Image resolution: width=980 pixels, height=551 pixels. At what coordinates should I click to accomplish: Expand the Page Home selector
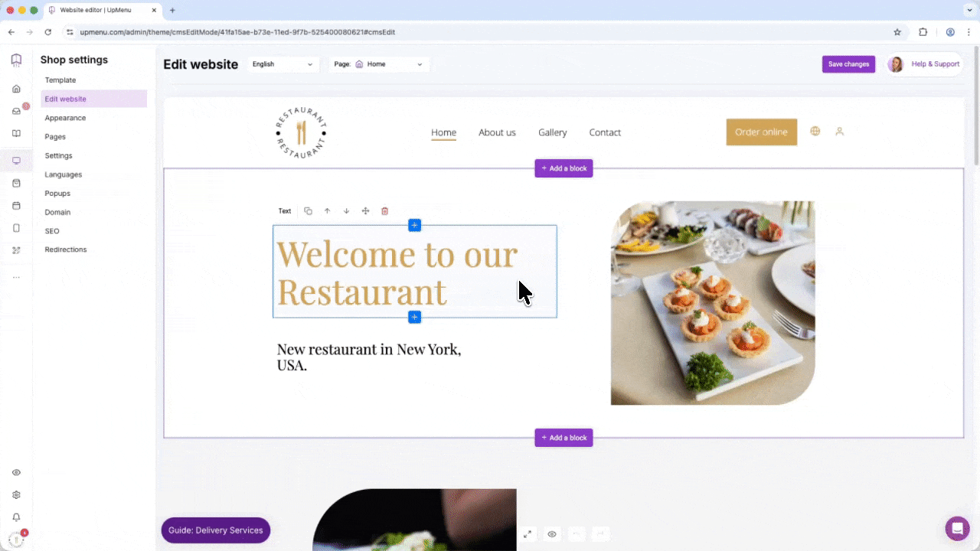(379, 64)
